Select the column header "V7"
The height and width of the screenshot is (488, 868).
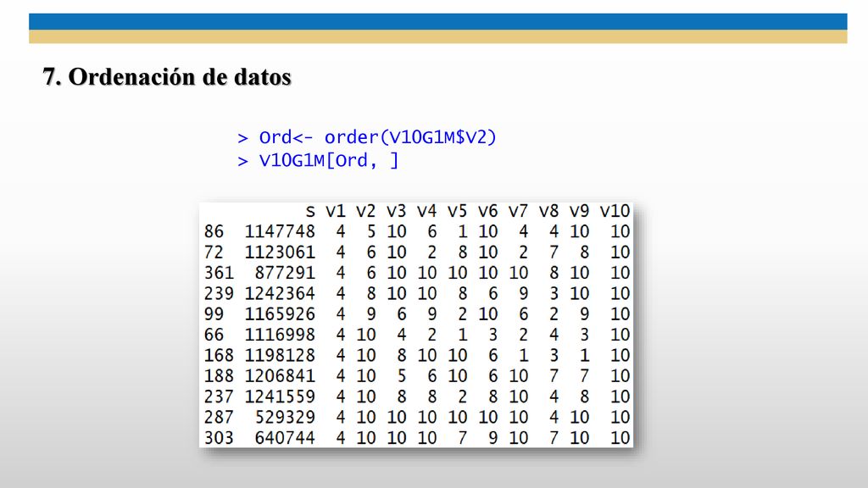point(518,211)
